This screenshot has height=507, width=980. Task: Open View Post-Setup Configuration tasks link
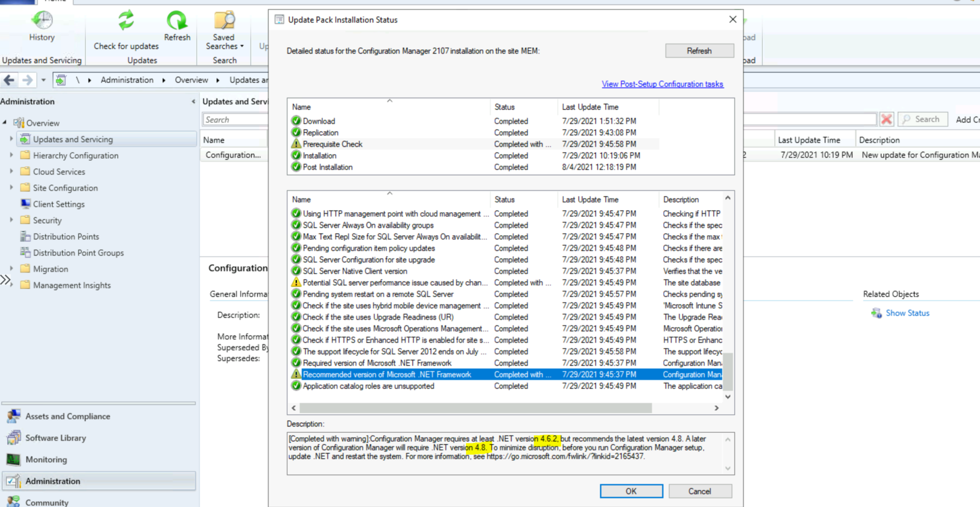(662, 84)
